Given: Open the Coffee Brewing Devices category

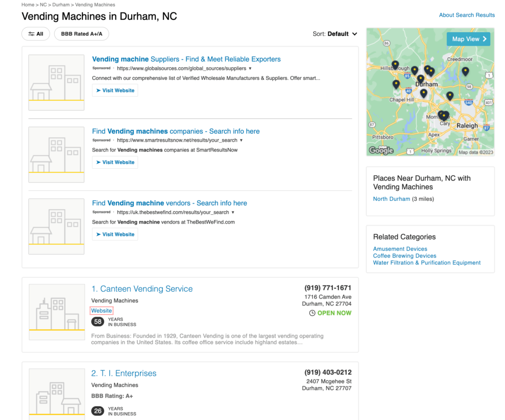Looking at the screenshot, I should pyautogui.click(x=404, y=256).
